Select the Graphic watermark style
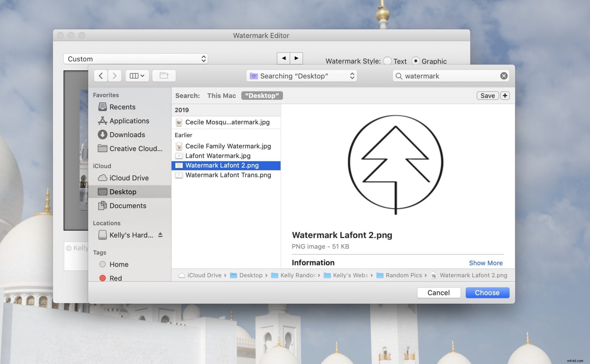The height and width of the screenshot is (364, 590). click(416, 61)
